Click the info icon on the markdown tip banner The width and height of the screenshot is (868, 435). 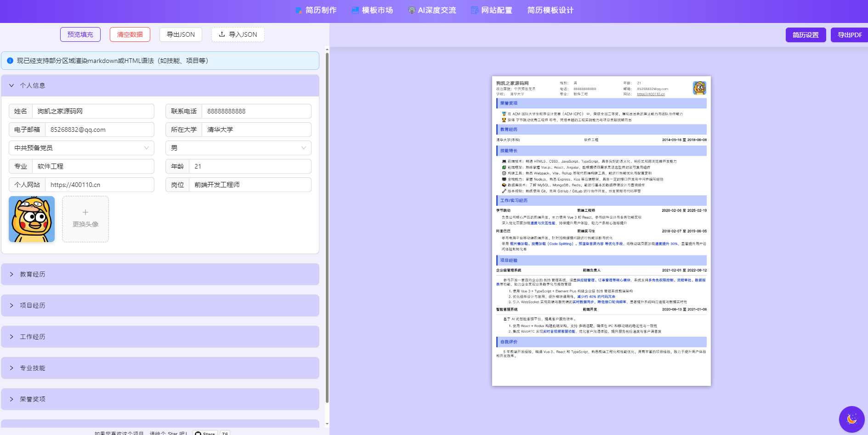coord(10,60)
